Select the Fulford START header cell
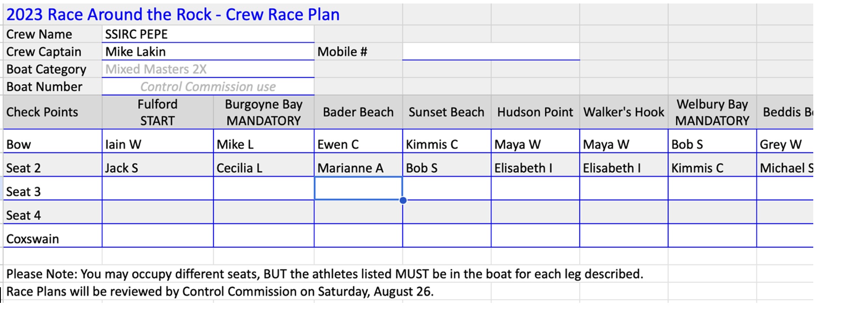Screen dimensions: 868x315 coord(158,112)
